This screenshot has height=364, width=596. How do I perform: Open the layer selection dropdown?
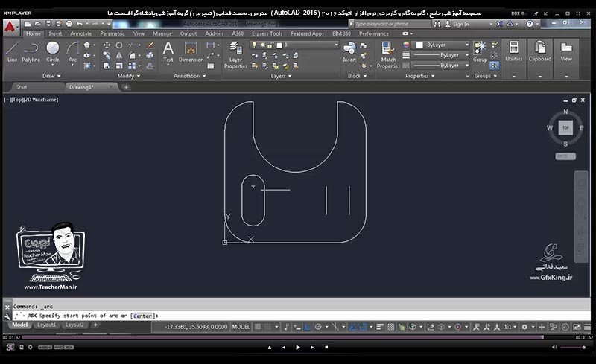point(294,45)
